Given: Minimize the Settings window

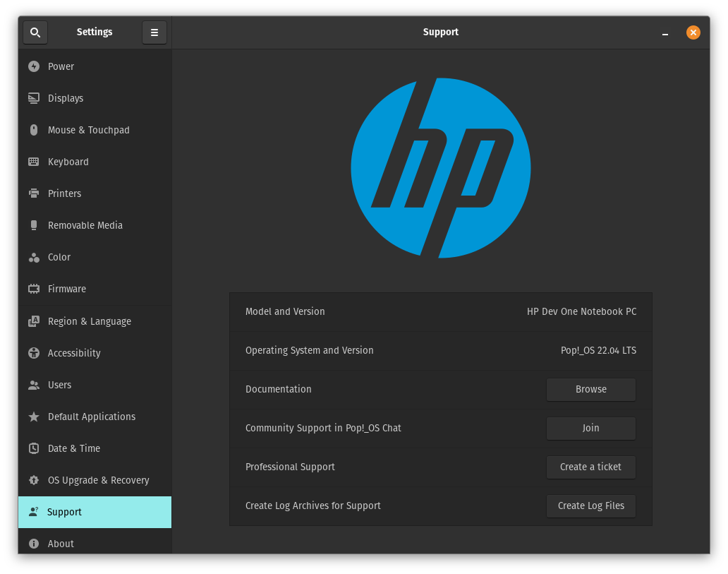Looking at the screenshot, I should [665, 32].
